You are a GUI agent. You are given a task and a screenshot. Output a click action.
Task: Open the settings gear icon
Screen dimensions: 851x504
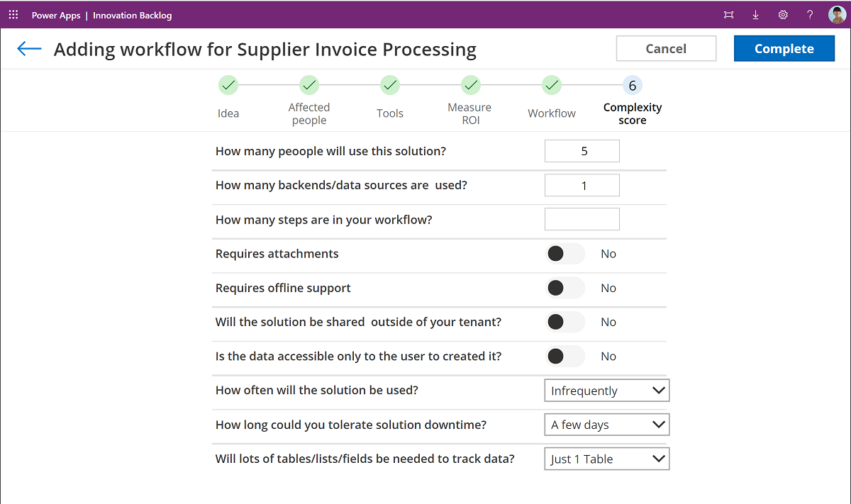783,15
